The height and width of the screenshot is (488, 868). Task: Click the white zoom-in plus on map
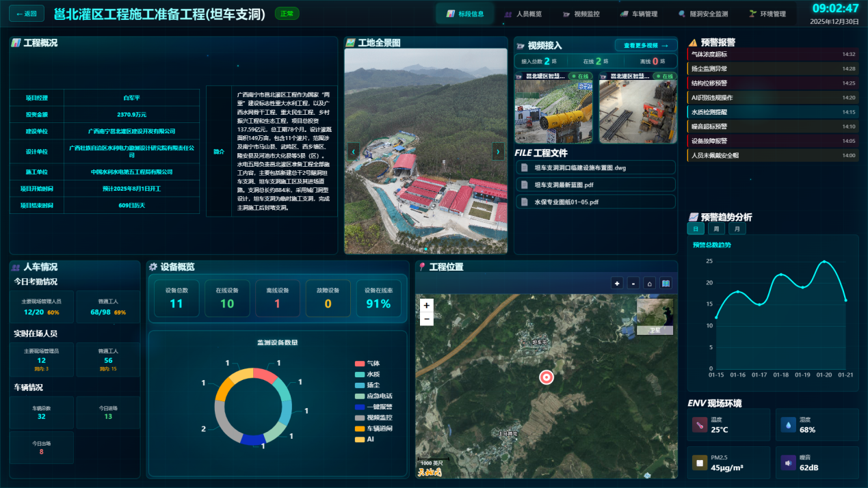[x=427, y=306]
